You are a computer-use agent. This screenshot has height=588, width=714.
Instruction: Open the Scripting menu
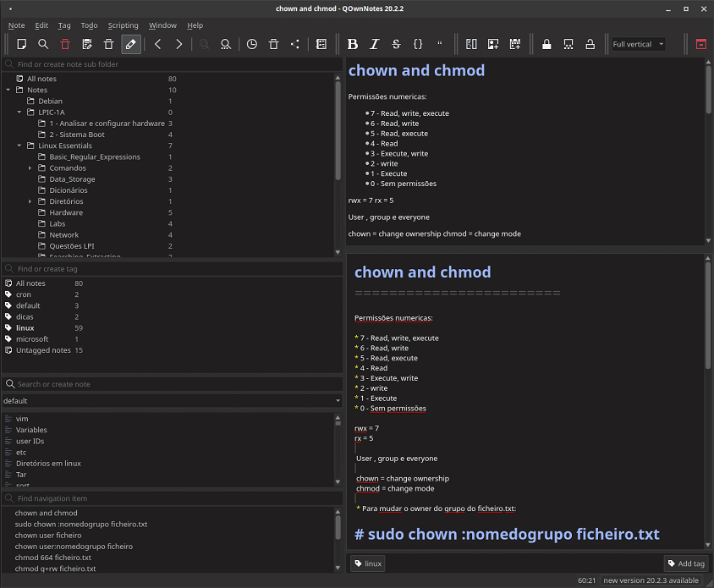(123, 25)
